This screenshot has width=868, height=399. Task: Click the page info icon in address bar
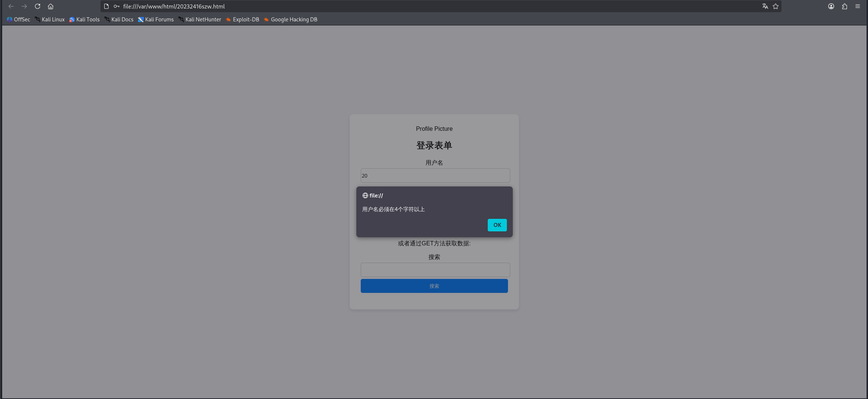pyautogui.click(x=106, y=6)
